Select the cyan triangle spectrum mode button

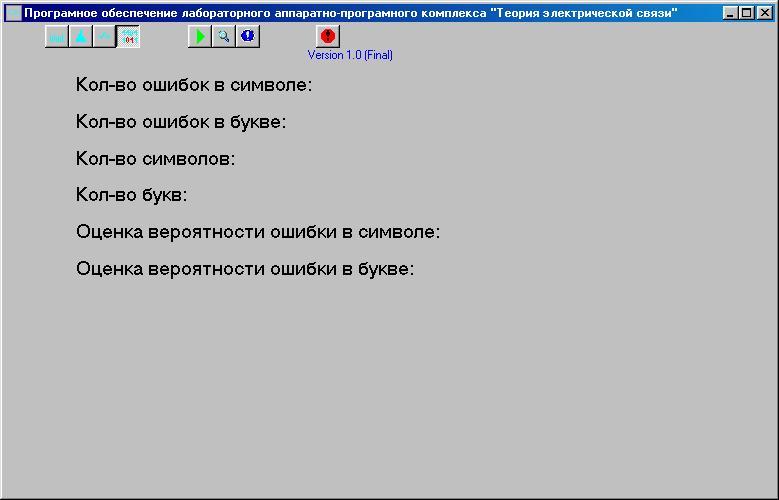tap(80, 37)
